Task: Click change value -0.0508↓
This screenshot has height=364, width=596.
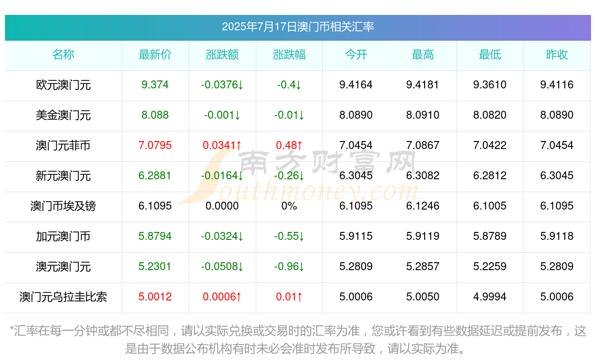Action: pyautogui.click(x=223, y=267)
